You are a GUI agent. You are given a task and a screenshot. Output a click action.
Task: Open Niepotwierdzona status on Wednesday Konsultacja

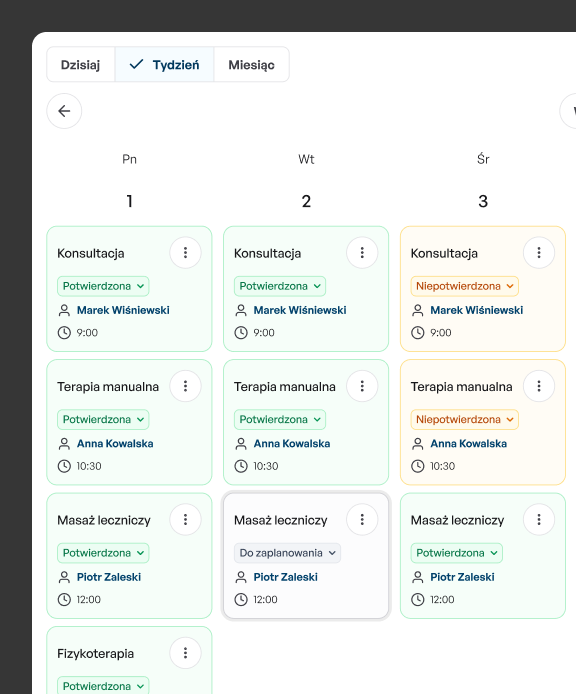pyautogui.click(x=464, y=286)
